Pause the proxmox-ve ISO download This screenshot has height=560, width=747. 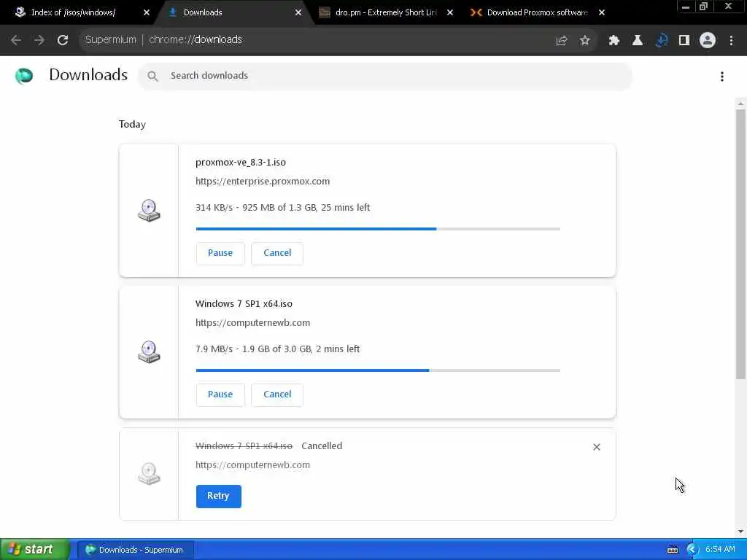220,253
